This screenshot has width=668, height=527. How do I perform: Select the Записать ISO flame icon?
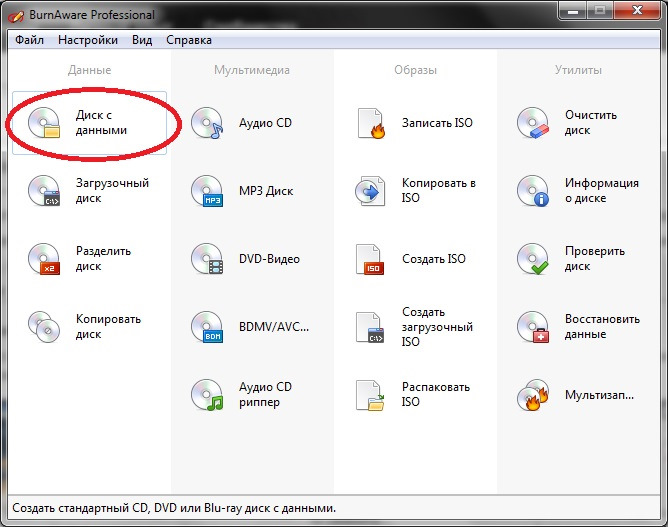point(371,123)
